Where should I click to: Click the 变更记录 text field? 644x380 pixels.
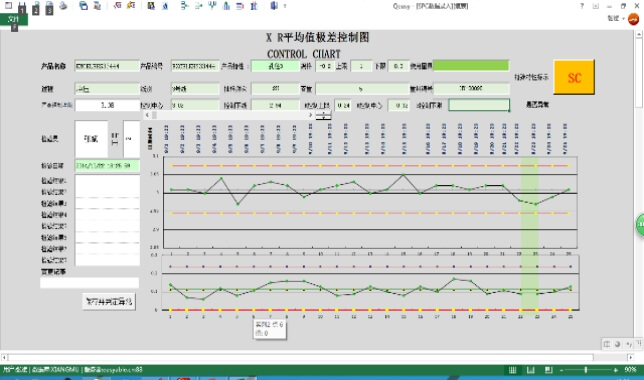(x=89, y=283)
